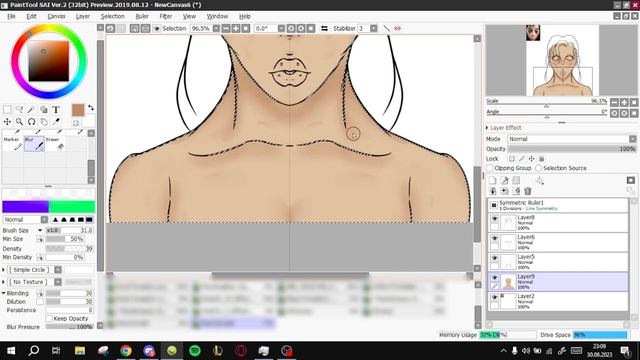The height and width of the screenshot is (360, 640).
Task: Select Layer2 in the layers list
Action: 558,301
